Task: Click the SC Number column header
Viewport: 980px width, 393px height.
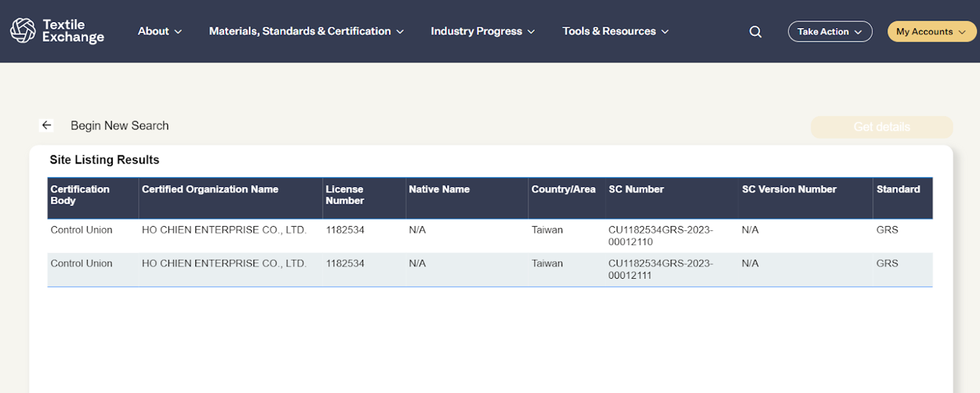Action: coord(636,189)
